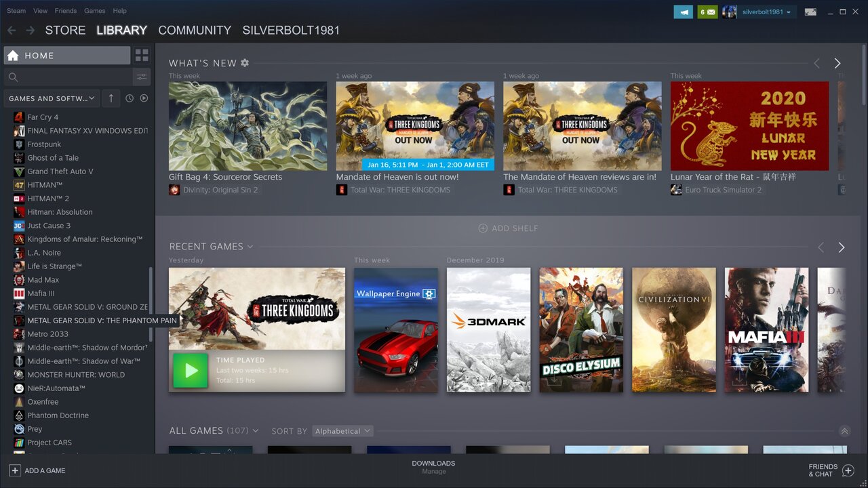Screen dimensions: 868x488
Task: Open the 3DMark cover thumbnail
Action: [x=488, y=330]
